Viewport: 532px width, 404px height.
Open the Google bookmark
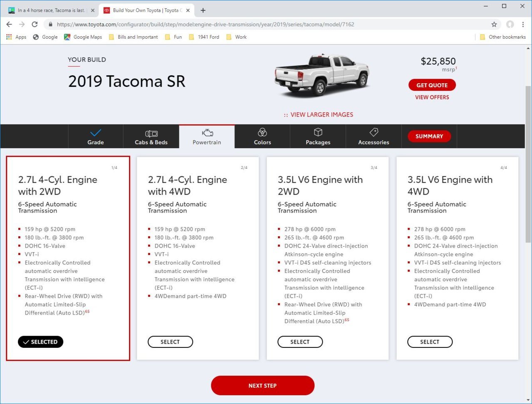click(x=45, y=37)
